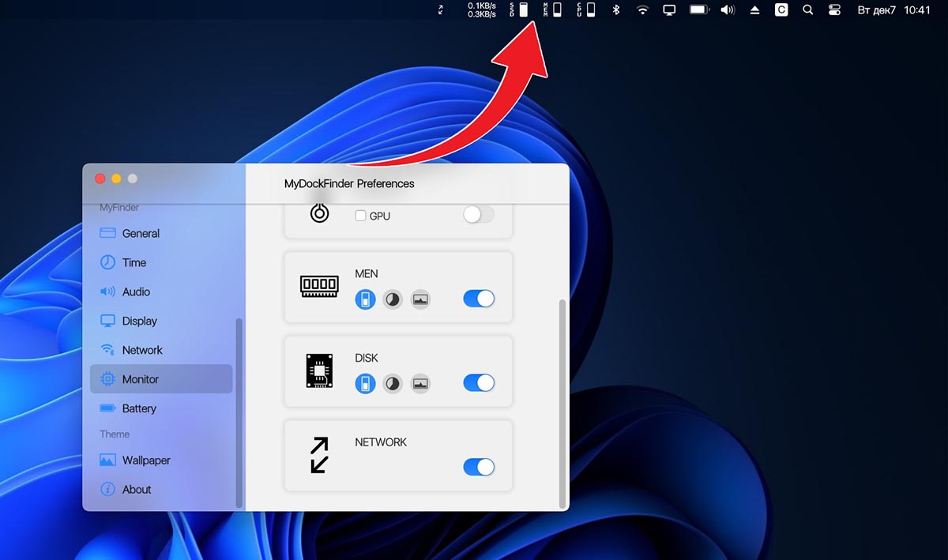Select bar style icon for DISK monitor
948x560 pixels.
tap(365, 384)
